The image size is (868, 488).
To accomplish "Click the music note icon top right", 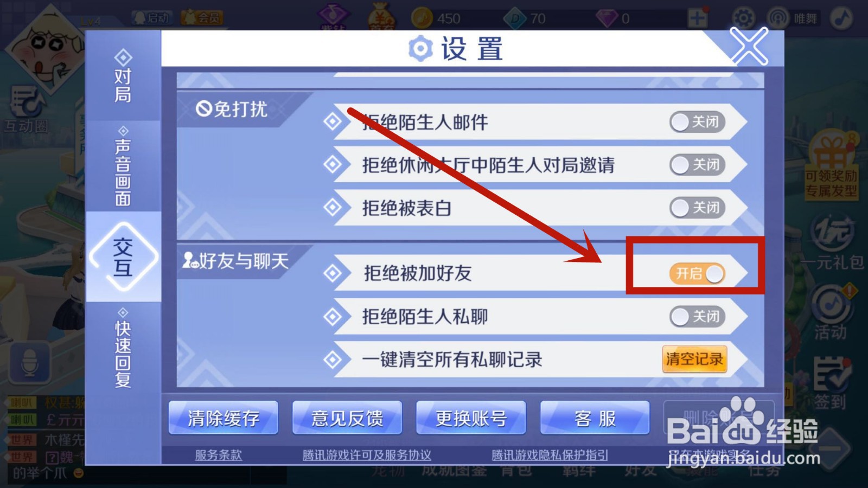I will (x=841, y=18).
